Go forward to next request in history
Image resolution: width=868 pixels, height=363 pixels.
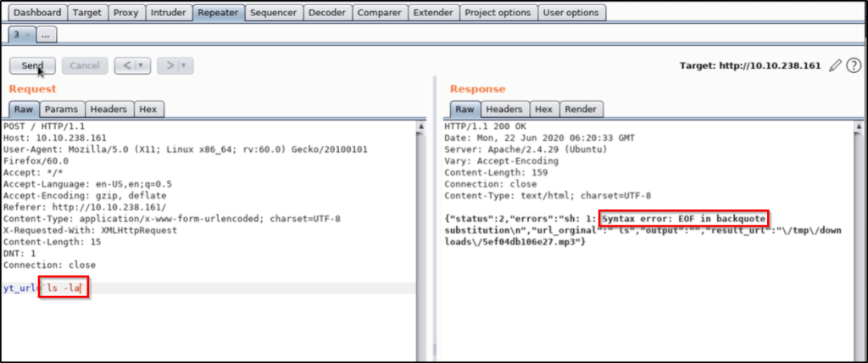pyautogui.click(x=169, y=65)
